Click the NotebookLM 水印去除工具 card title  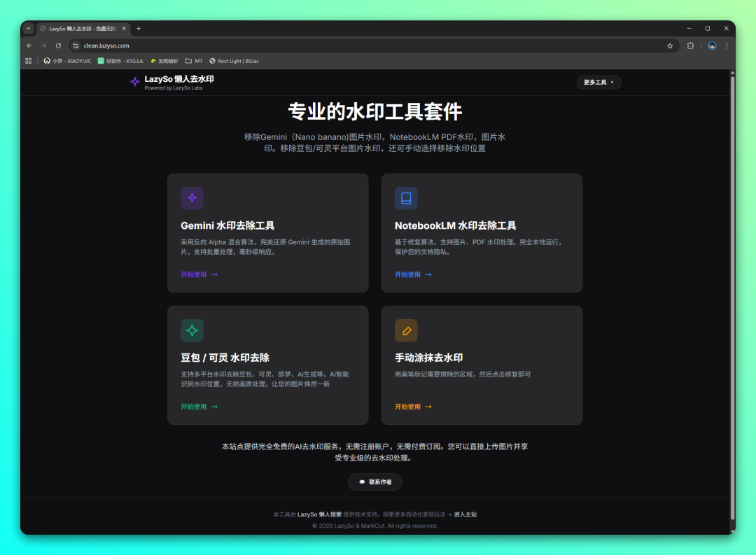coord(455,225)
